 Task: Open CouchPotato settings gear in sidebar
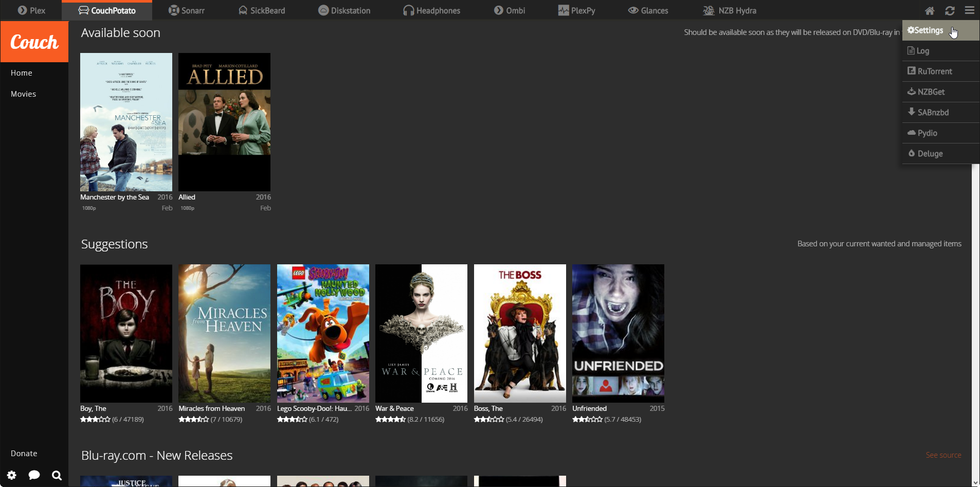pyautogui.click(x=11, y=475)
